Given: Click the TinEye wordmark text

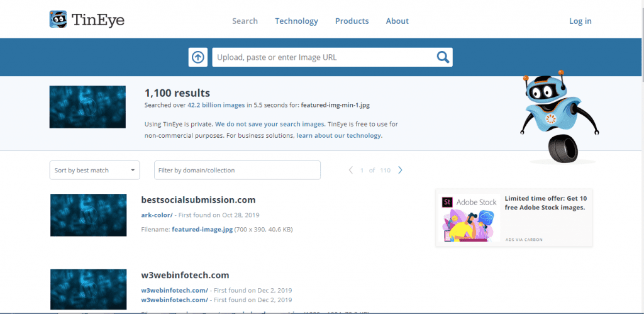Looking at the screenshot, I should click(97, 20).
